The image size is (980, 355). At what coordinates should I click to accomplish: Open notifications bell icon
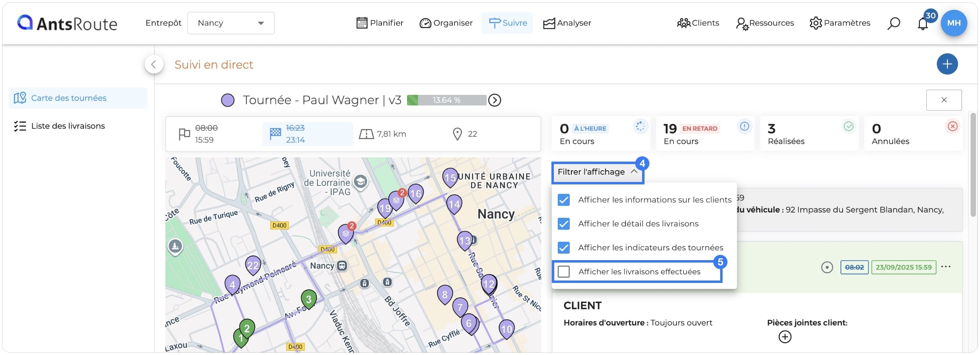923,23
